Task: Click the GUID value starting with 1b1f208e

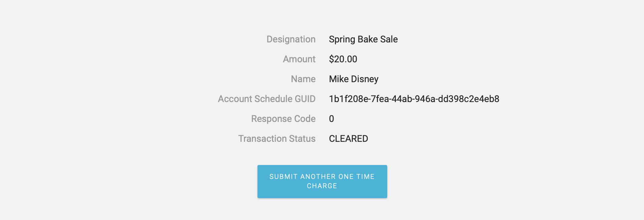Action: pos(414,99)
